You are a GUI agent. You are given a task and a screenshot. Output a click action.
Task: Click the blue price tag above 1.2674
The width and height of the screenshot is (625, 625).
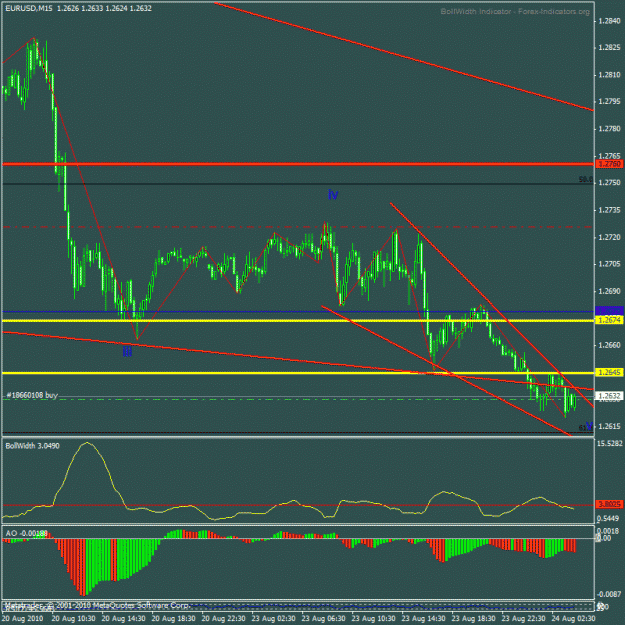click(x=609, y=311)
